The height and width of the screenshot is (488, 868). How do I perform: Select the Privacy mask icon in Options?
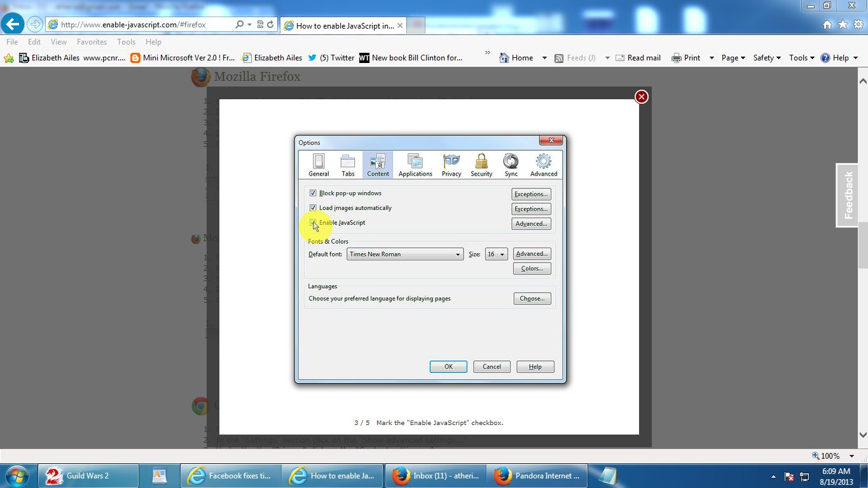(451, 165)
